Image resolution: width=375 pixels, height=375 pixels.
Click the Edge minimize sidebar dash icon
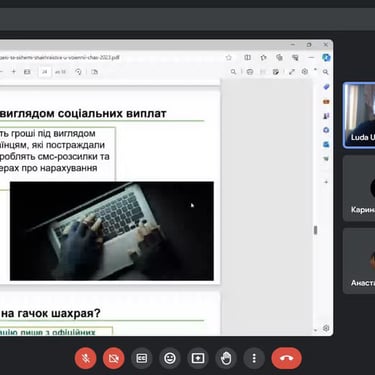[311, 58]
